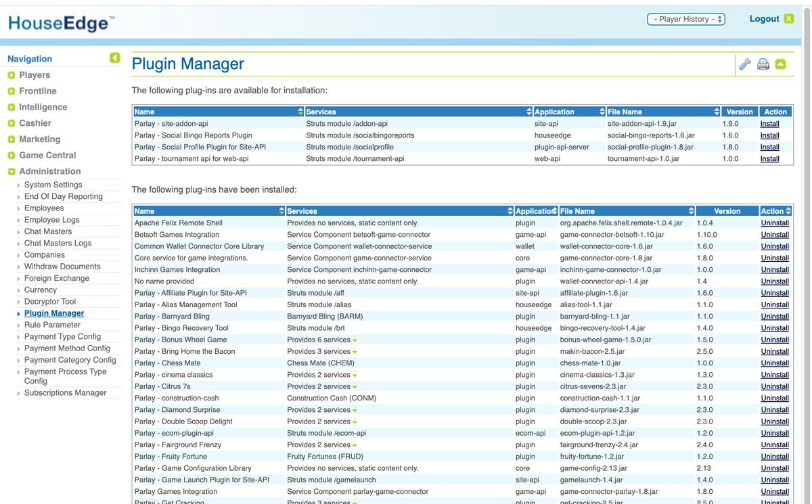Open Employee Logs
Image resolution: width=812 pixels, height=504 pixels.
[52, 220]
